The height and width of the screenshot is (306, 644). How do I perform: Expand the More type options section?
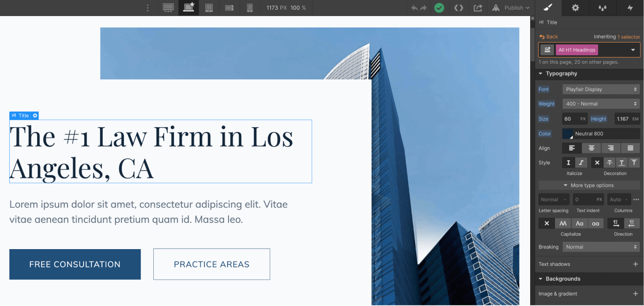(x=589, y=185)
